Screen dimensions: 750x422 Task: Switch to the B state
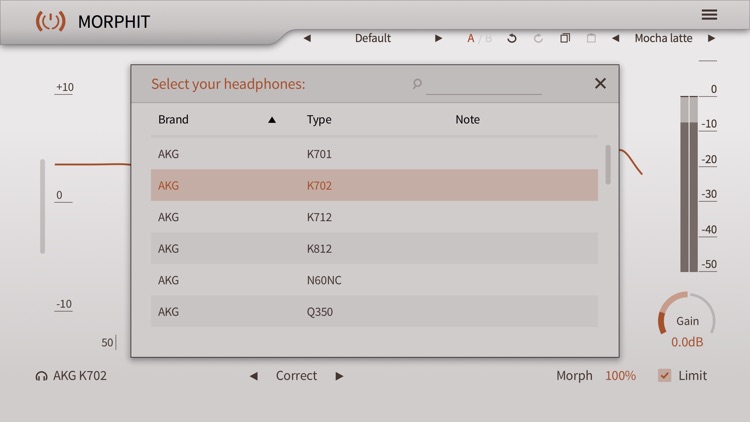(x=488, y=38)
